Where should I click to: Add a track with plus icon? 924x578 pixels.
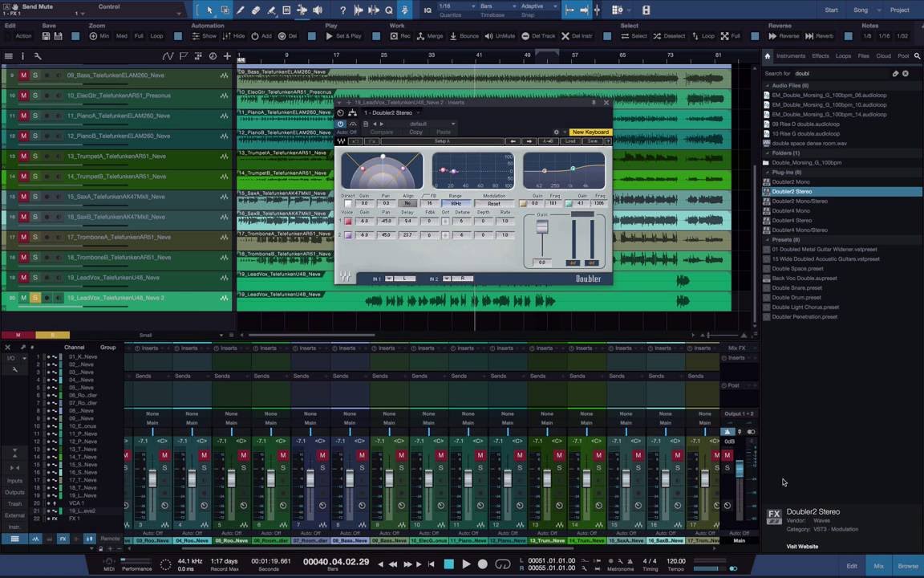pyautogui.click(x=227, y=56)
